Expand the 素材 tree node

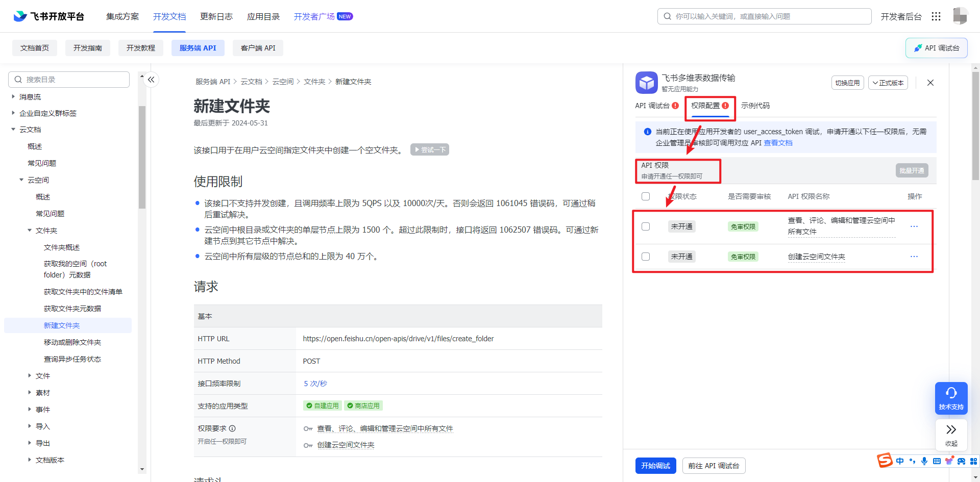click(x=30, y=393)
